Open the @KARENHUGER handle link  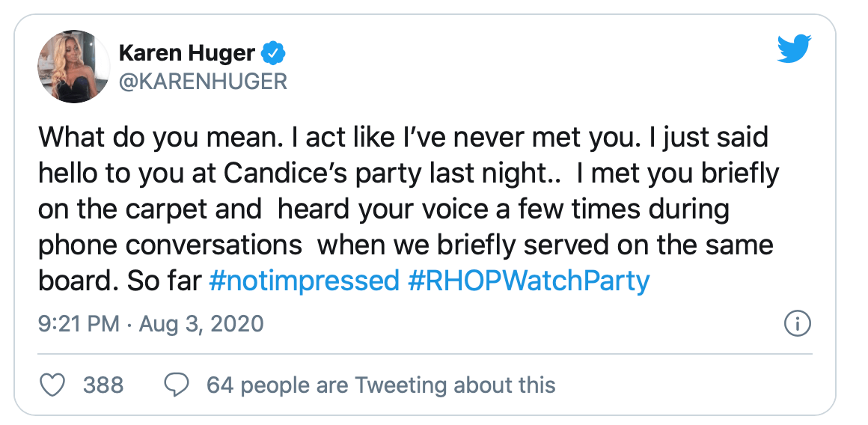click(202, 81)
